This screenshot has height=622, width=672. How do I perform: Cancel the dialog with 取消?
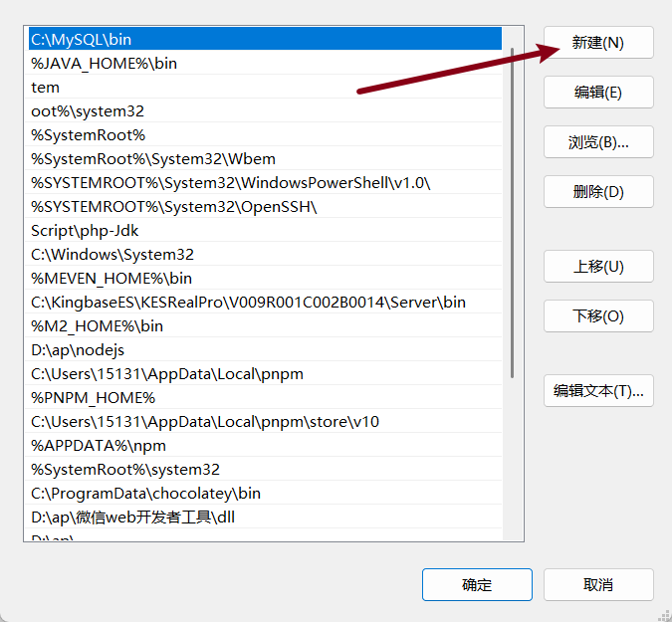pyautogui.click(x=598, y=585)
